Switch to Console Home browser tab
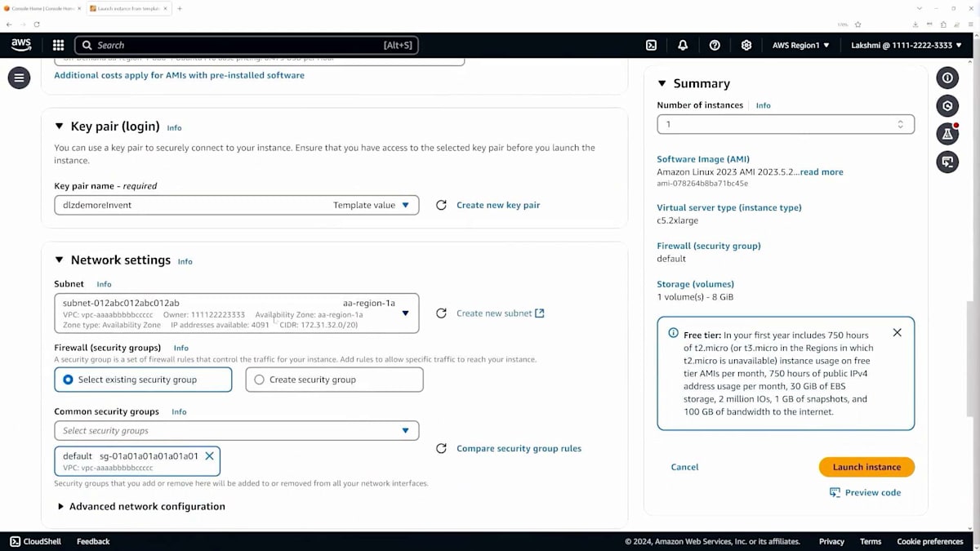The image size is (980, 551). tap(42, 8)
